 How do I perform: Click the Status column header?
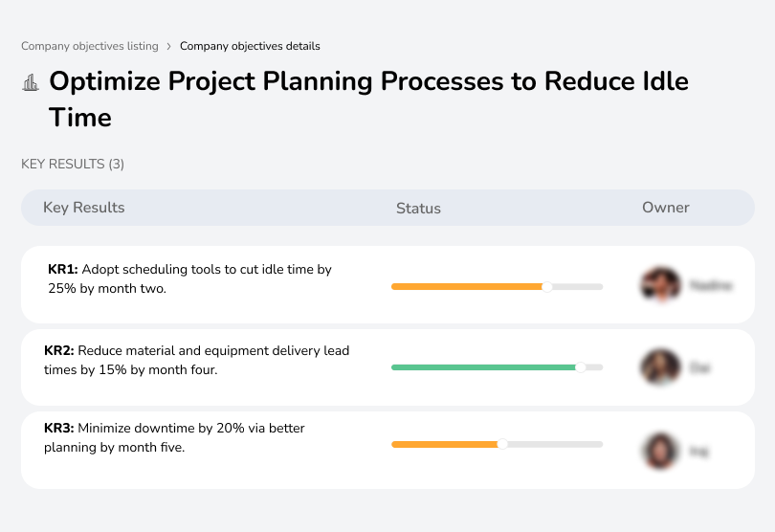click(418, 209)
